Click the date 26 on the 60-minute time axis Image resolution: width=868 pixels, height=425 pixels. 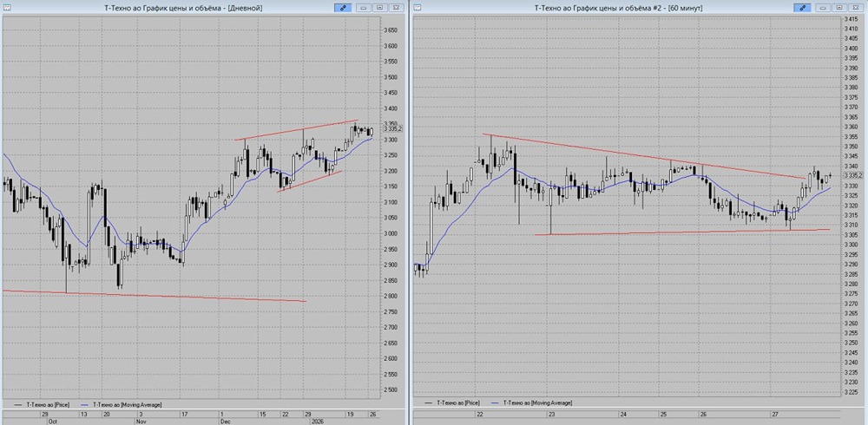pyautogui.click(x=704, y=414)
